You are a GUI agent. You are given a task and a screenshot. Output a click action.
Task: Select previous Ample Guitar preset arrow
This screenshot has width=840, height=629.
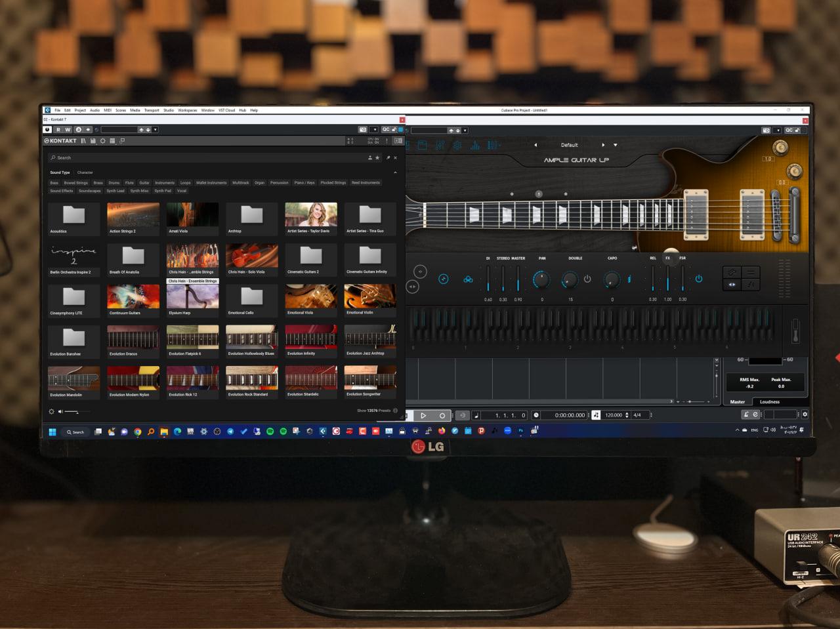coord(535,145)
